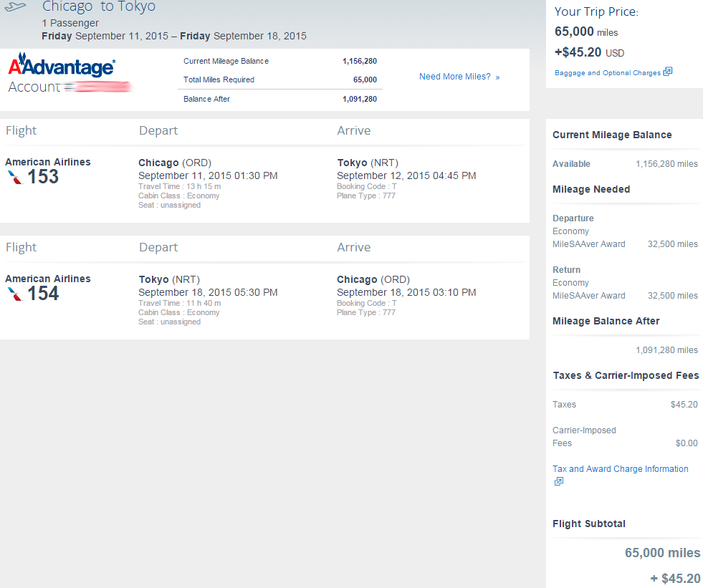703x588 pixels.
Task: Click Chicago (ORD) departure airport of flight 153
Action: [175, 163]
